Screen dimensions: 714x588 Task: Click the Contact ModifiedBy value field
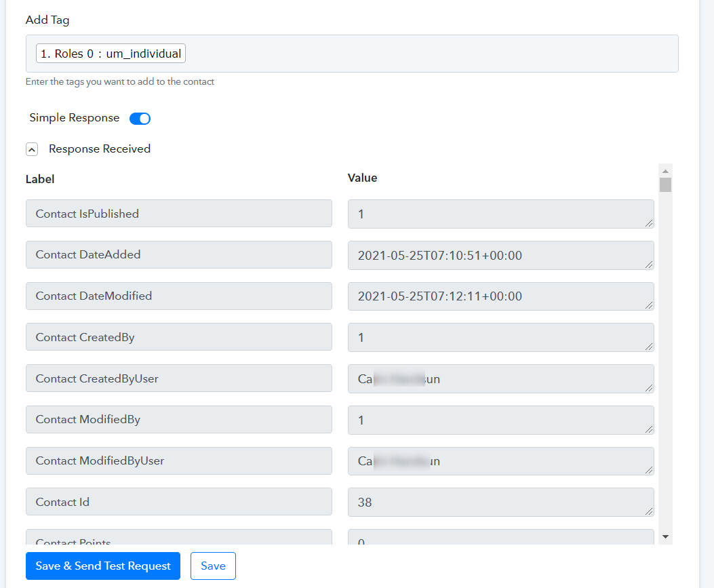501,420
